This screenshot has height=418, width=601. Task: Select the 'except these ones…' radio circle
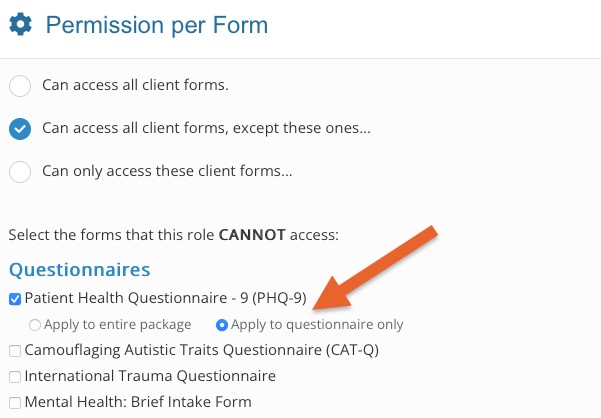[x=20, y=129]
